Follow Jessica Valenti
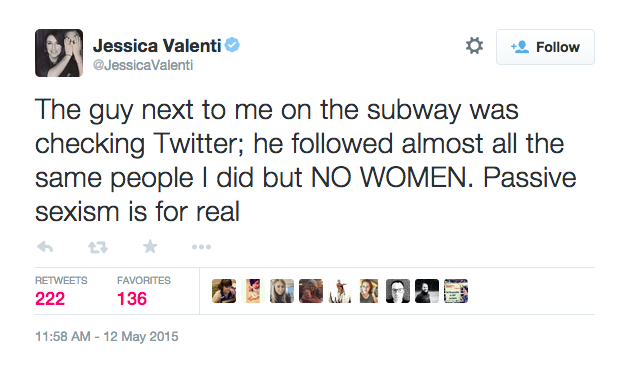Screen dimensions: 628x368 click(x=545, y=47)
